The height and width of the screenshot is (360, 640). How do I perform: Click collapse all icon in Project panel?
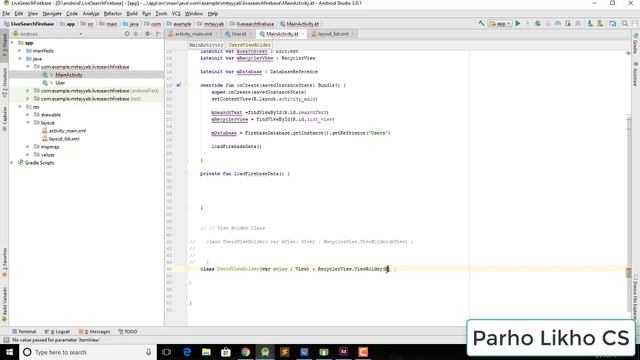point(136,34)
